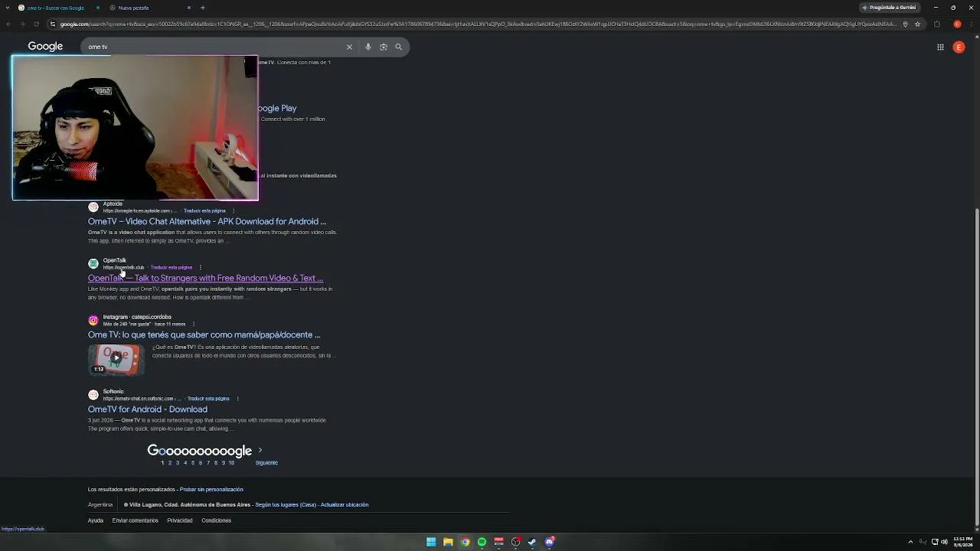Screen dimensions: 980x551
Task: Open the Google apps grid
Action: (x=940, y=47)
